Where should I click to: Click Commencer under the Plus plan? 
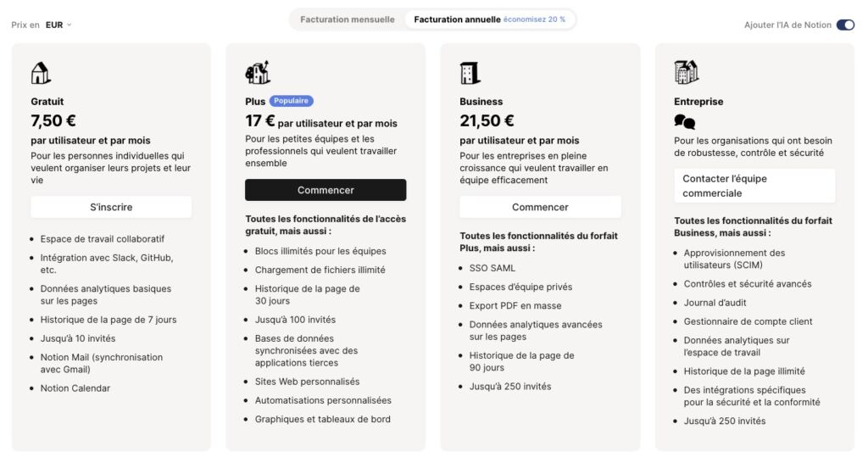pyautogui.click(x=325, y=190)
